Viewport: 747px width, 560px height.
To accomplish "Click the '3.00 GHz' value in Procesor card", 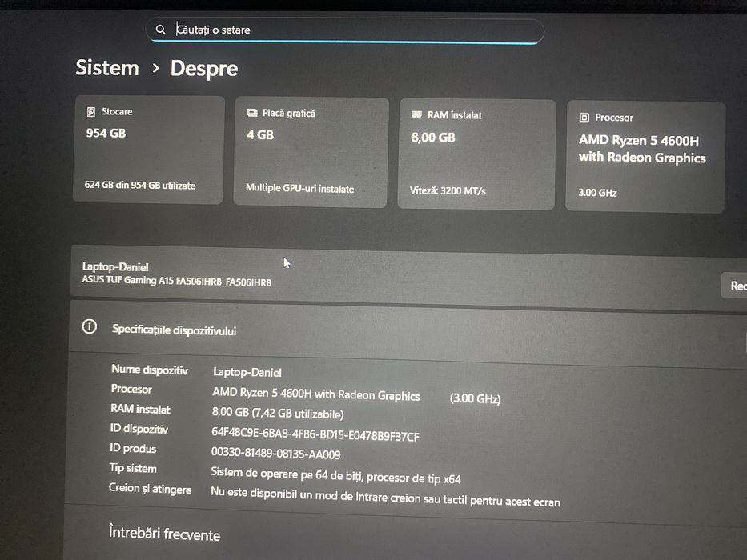I will point(597,193).
